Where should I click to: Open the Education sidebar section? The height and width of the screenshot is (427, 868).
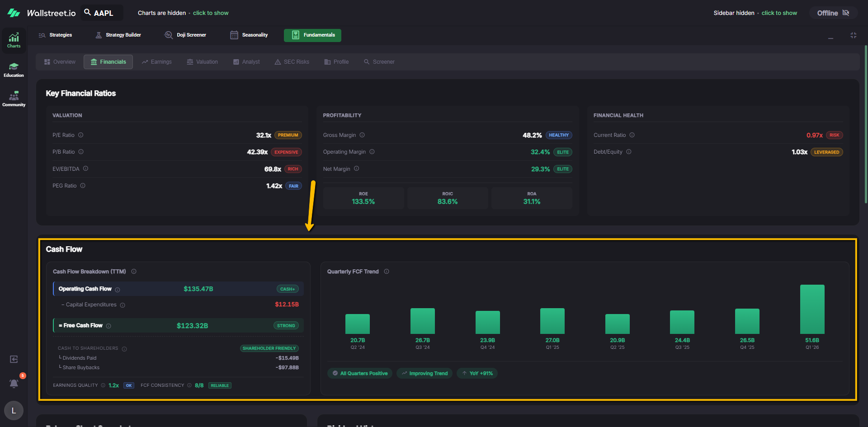14,70
